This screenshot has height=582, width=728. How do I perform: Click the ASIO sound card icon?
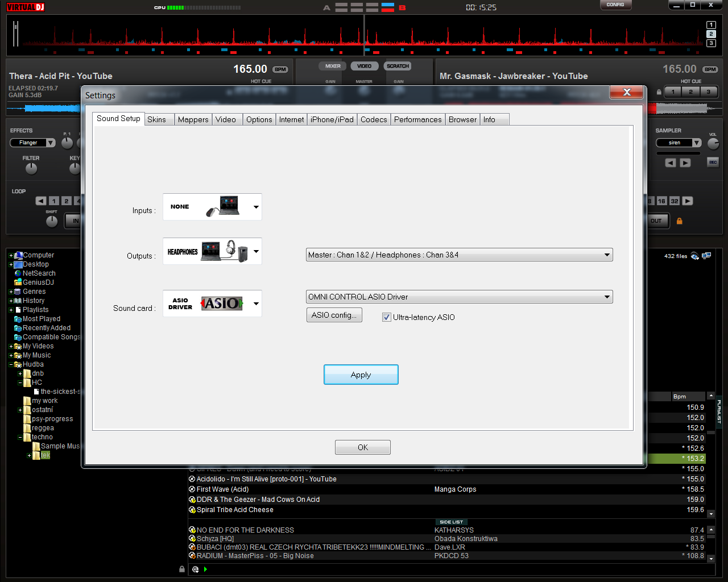[222, 304]
